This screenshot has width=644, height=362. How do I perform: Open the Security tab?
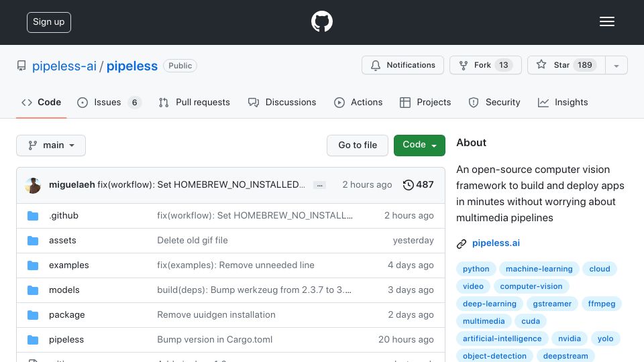[494, 102]
